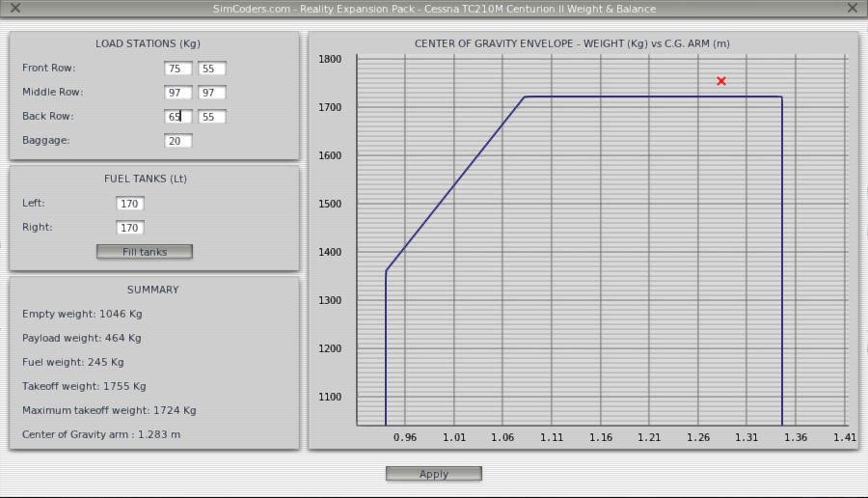Click the FUEL TANKS (Lt) heading
Screen dimensions: 868x498
[x=146, y=179]
